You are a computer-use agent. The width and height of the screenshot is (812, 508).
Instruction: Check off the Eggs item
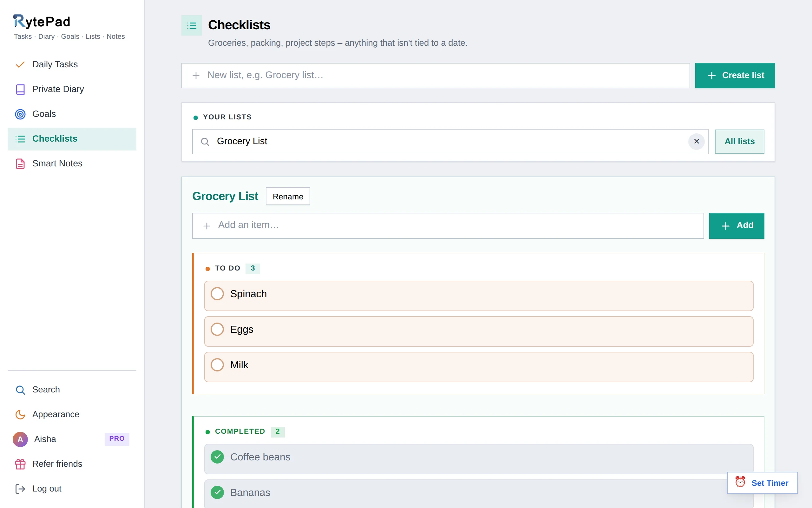(x=217, y=329)
